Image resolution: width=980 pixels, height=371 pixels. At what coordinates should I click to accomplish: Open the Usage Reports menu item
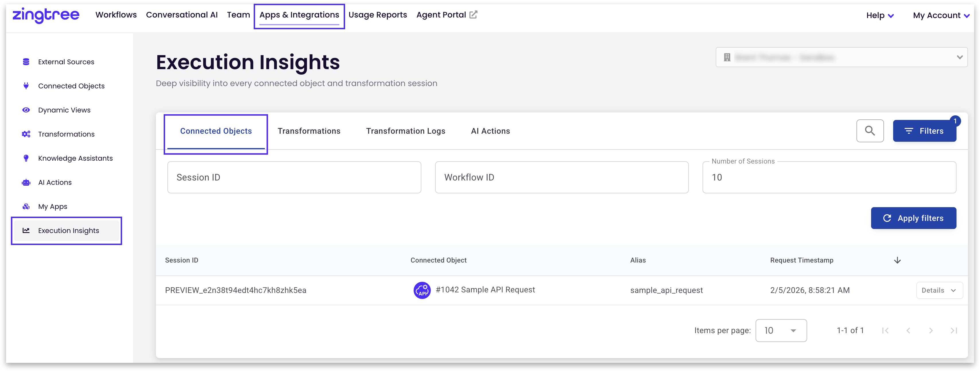pyautogui.click(x=377, y=15)
